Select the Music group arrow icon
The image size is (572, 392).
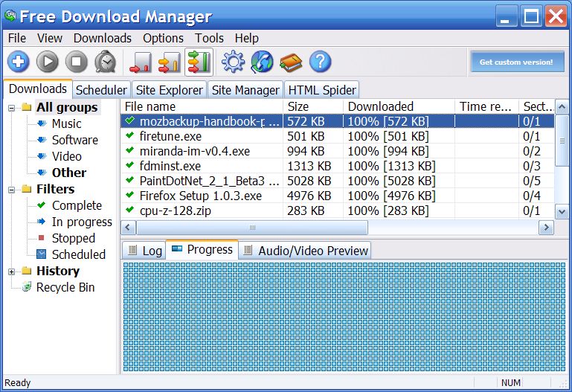click(42, 123)
